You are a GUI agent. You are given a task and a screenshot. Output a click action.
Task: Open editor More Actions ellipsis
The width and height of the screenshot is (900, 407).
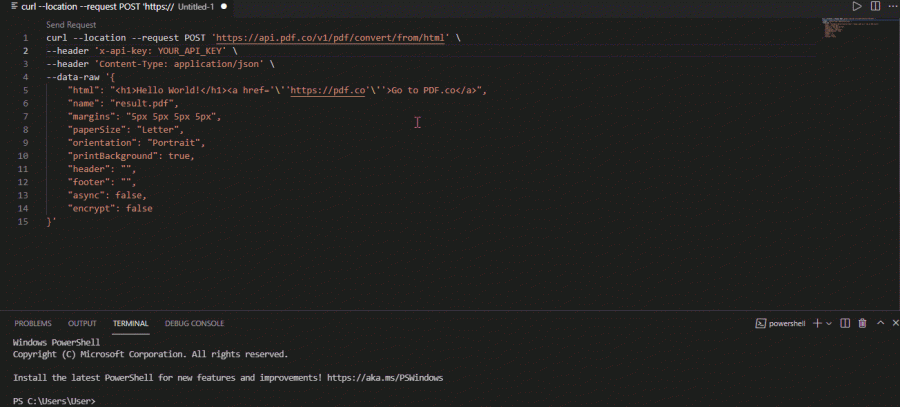click(893, 6)
